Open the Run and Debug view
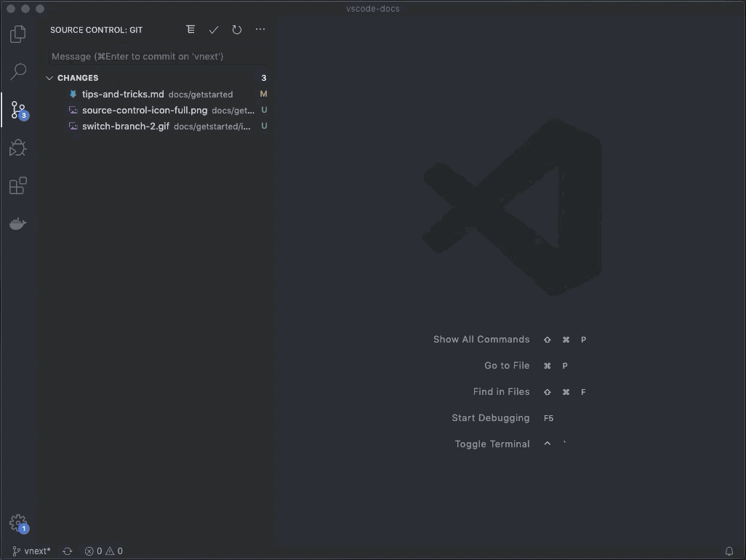 coord(18,148)
